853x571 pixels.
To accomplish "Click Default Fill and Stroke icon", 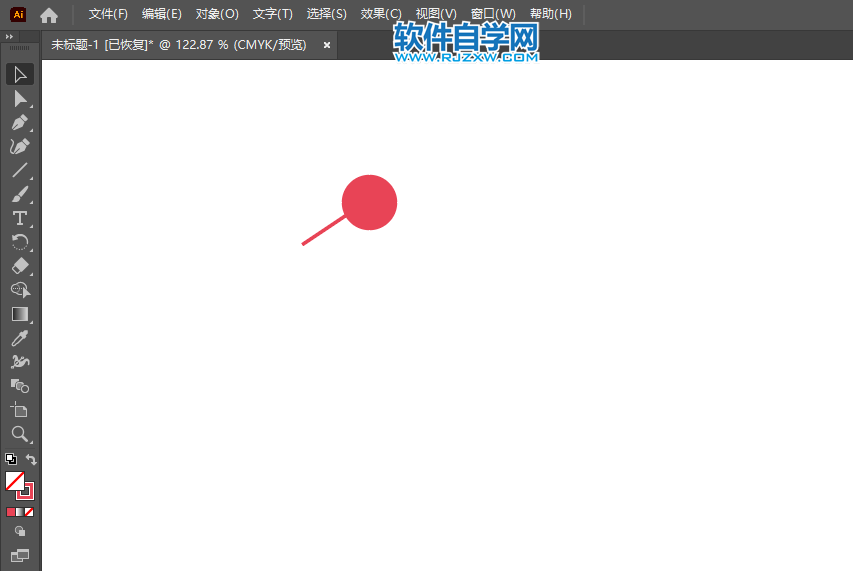I will (11, 459).
